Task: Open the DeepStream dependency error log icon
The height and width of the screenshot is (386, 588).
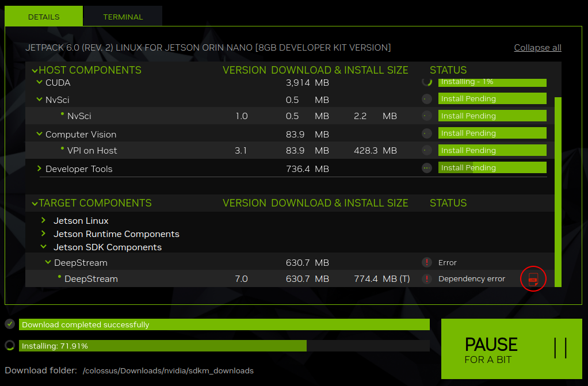Action: (x=533, y=279)
